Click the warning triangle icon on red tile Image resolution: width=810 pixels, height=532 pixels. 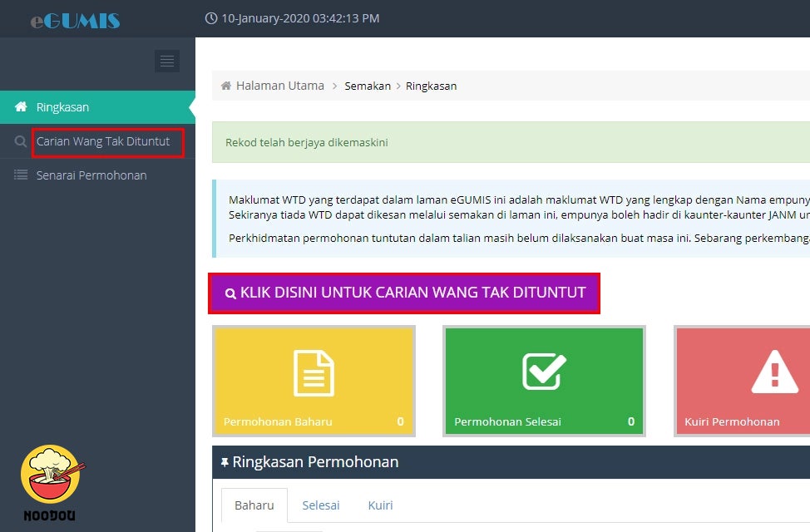pyautogui.click(x=774, y=372)
